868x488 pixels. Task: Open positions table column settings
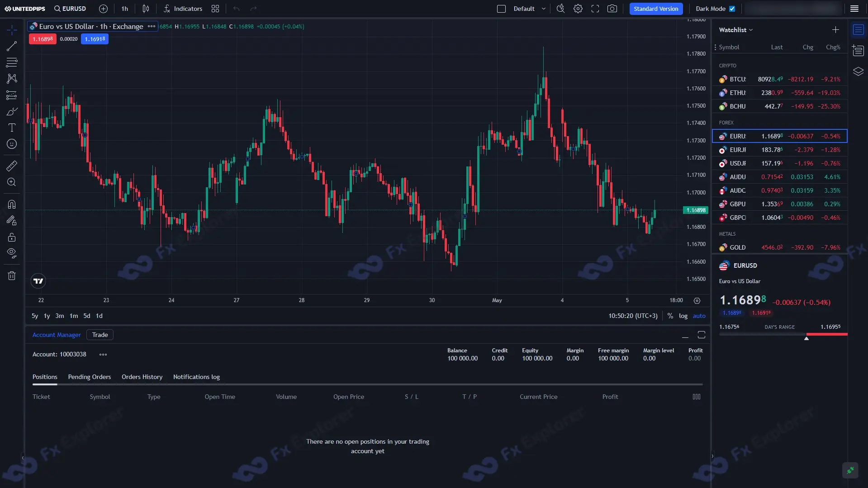[697, 397]
